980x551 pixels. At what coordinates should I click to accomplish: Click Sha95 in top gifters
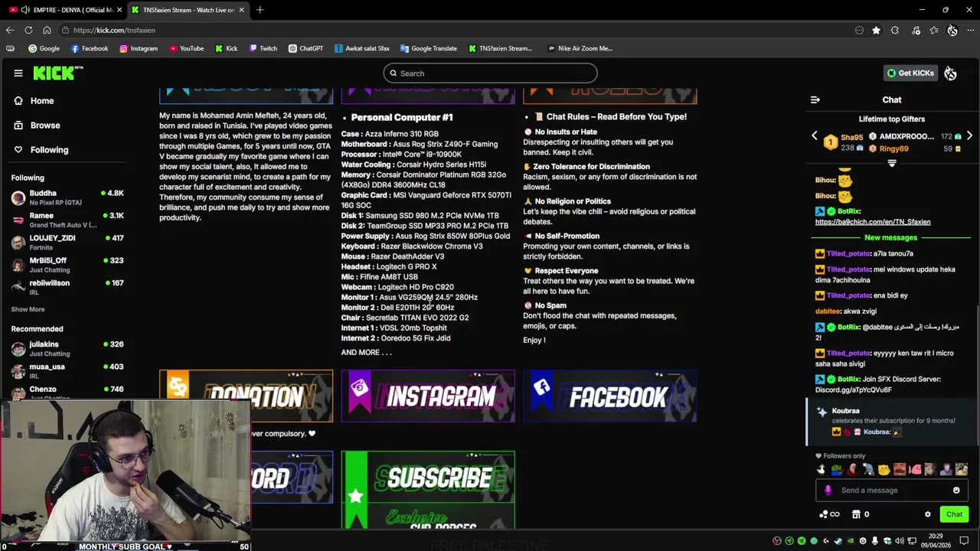pyautogui.click(x=851, y=138)
